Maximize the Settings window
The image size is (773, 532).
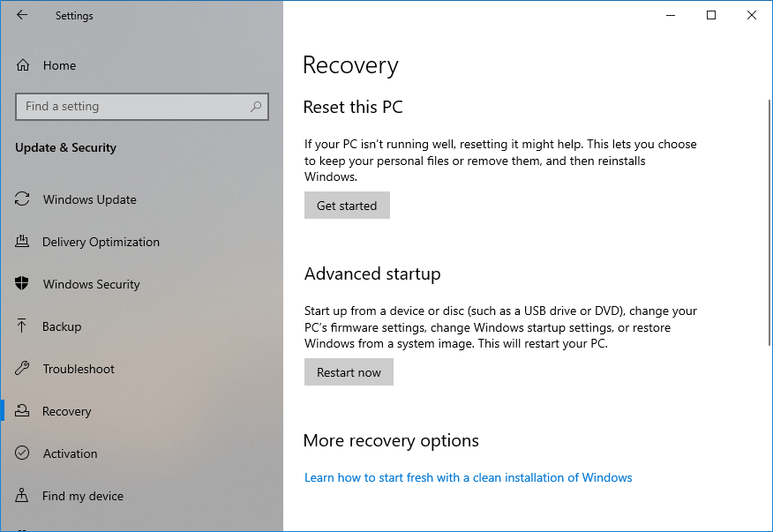[x=711, y=15]
